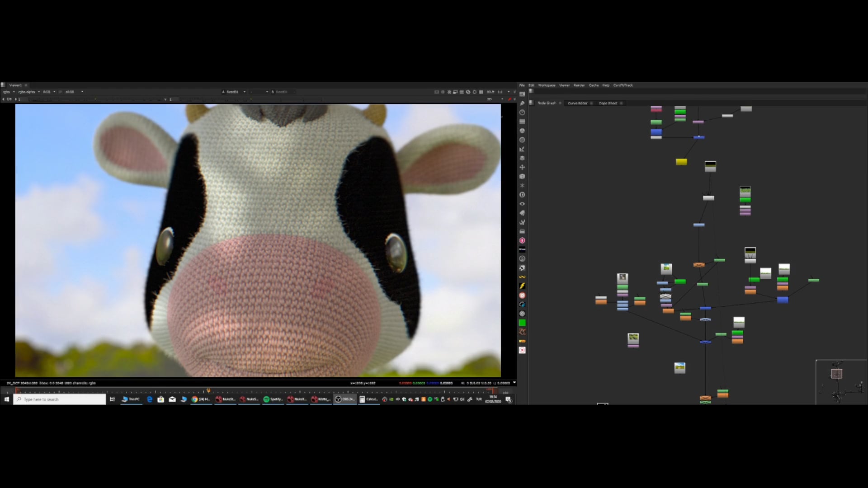Screen dimensions: 868x488
Task: Switch to the Dope Sheet tab
Action: [x=608, y=103]
